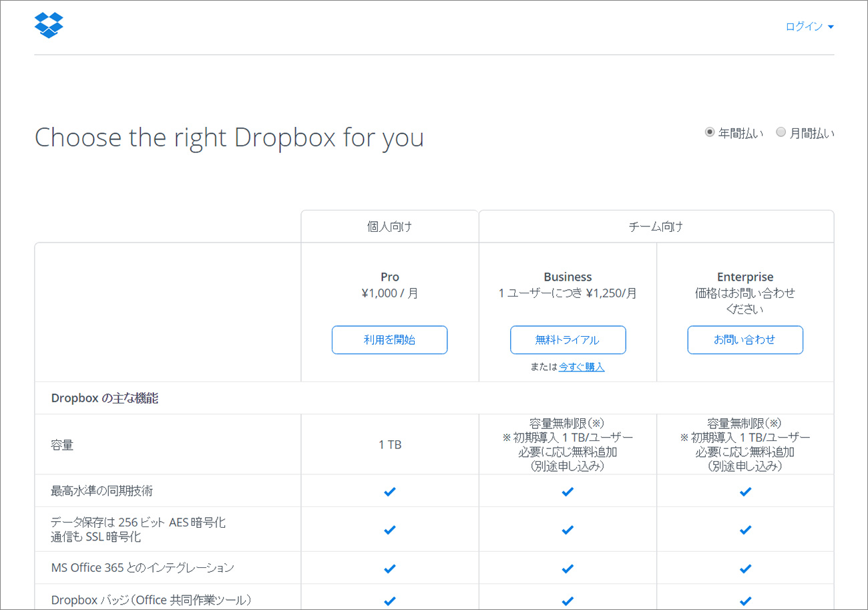This screenshot has height=610, width=868.
Task: Click Pro checkmark for Dropbox バッジ row
Action: (390, 601)
